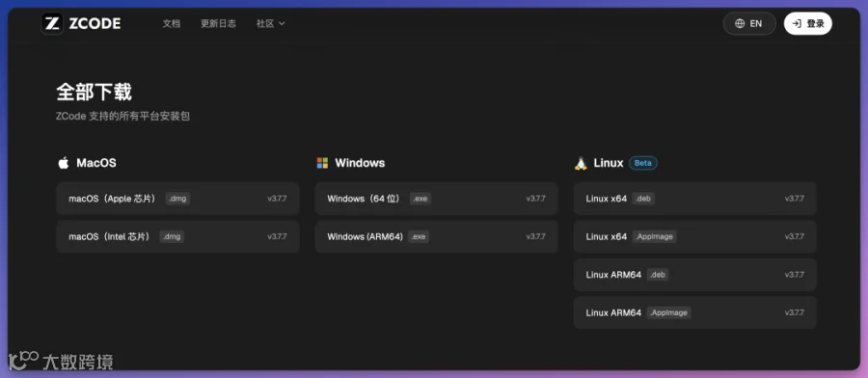Screen dimensions: 868x378
Task: Click the .deb tag on Linux x64 row
Action: tap(643, 198)
